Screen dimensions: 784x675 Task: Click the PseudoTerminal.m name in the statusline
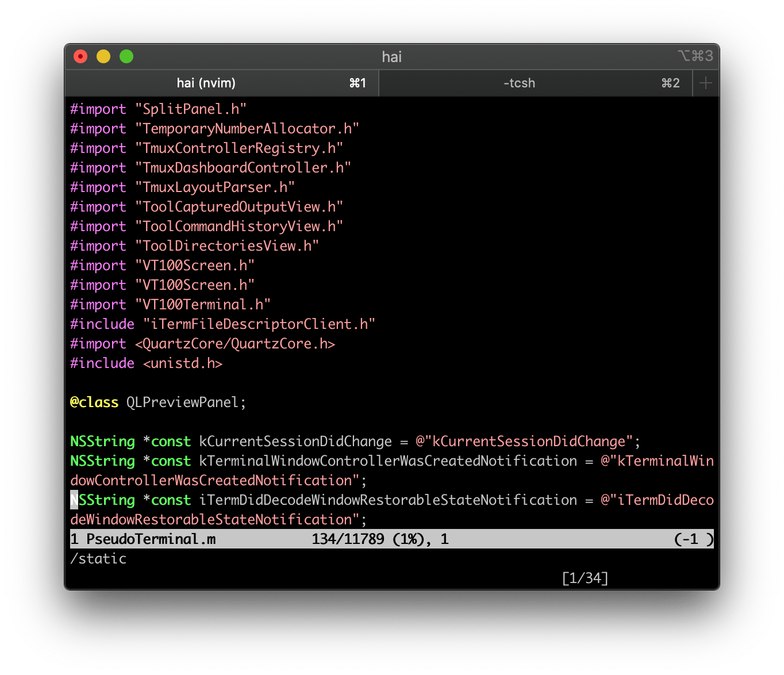tap(151, 539)
